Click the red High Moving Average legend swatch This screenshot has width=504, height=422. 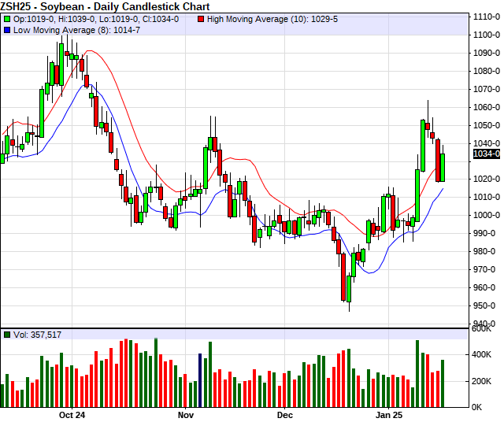(201, 19)
